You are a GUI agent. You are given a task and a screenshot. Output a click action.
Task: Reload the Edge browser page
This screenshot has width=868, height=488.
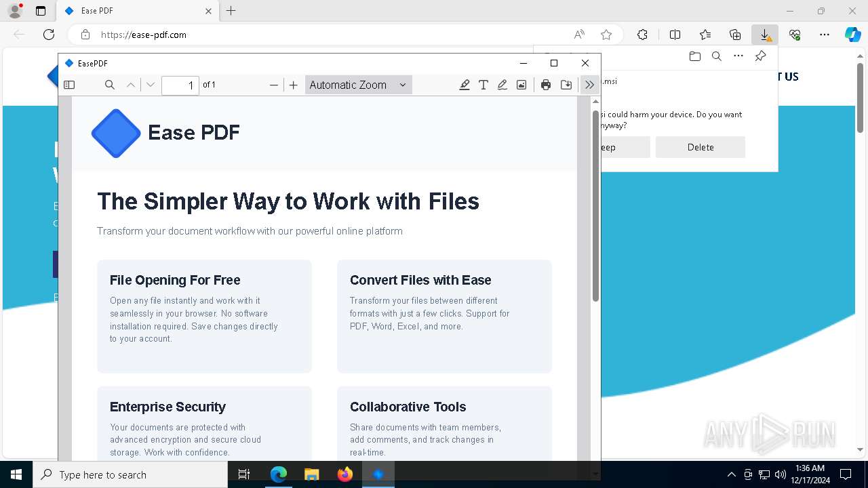(49, 35)
